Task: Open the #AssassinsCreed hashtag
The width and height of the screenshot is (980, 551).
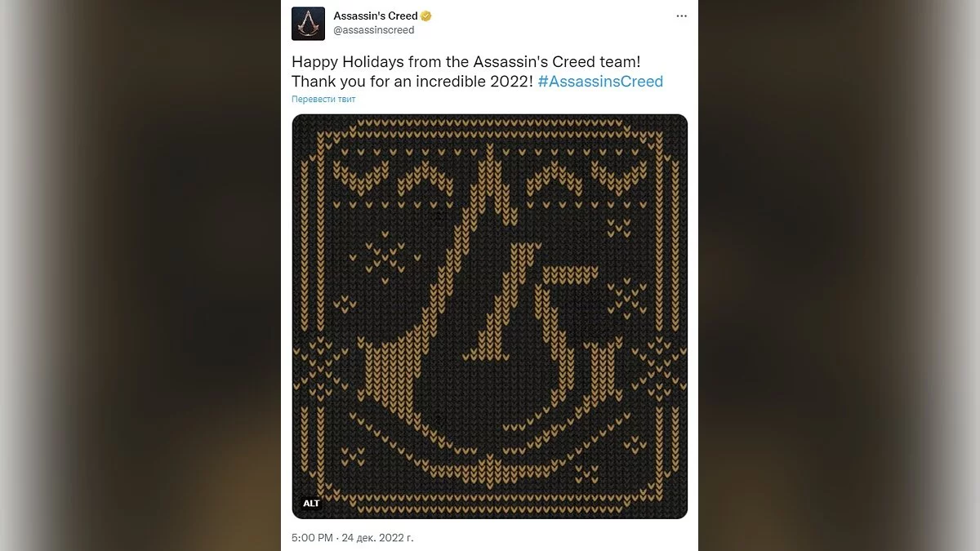Action: coord(600,82)
